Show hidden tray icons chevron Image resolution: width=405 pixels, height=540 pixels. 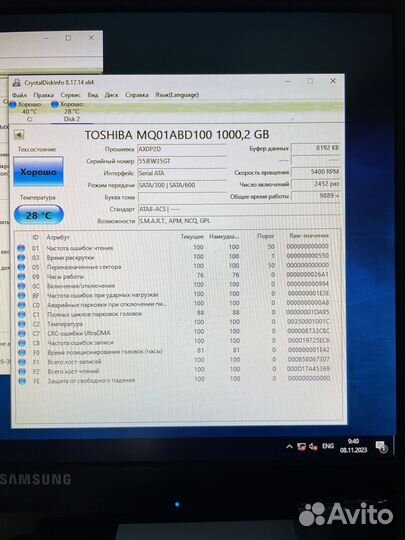point(289,447)
